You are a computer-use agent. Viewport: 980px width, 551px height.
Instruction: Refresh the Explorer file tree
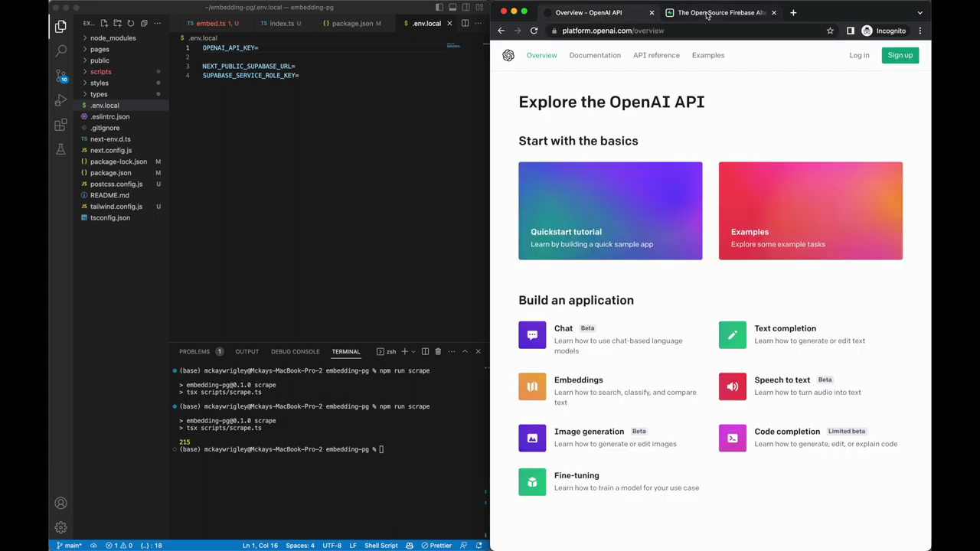(x=130, y=23)
